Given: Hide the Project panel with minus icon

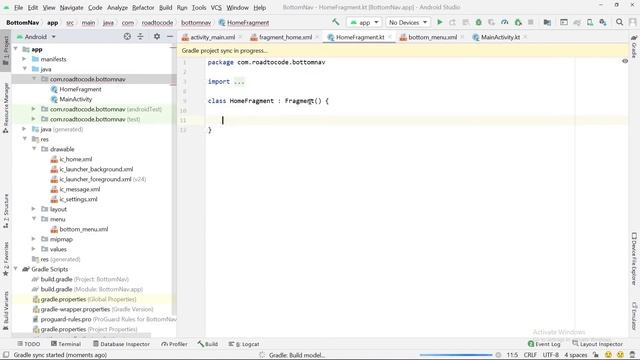Looking at the screenshot, I should (170, 37).
